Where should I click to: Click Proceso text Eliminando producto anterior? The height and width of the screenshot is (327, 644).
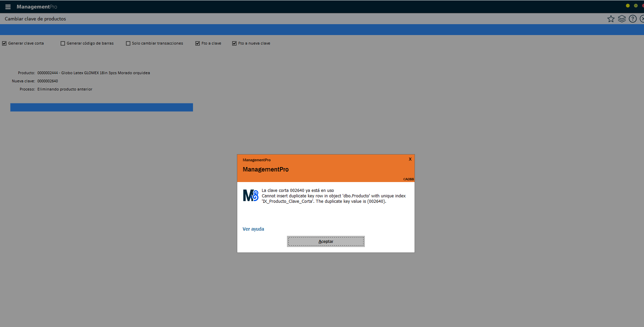point(65,89)
